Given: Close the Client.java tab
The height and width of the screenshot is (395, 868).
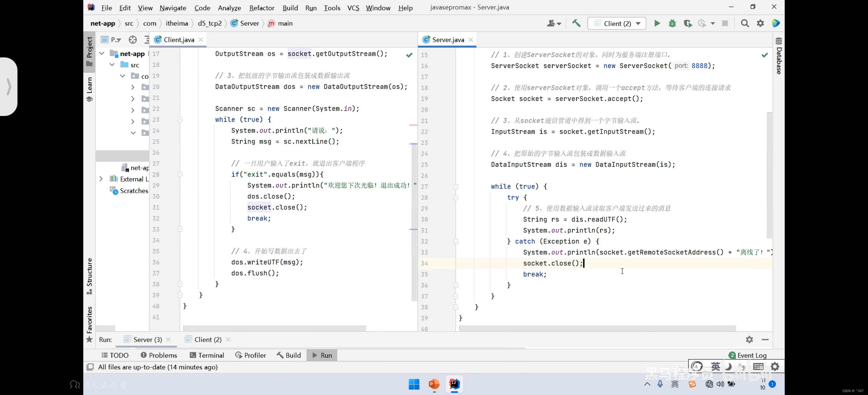Looking at the screenshot, I should point(201,40).
